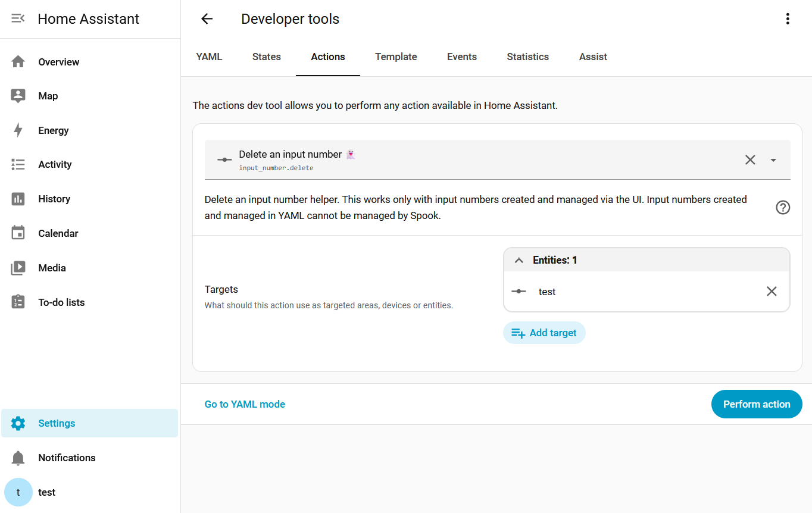
Task: Click the Developer tools page title
Action: tap(290, 19)
